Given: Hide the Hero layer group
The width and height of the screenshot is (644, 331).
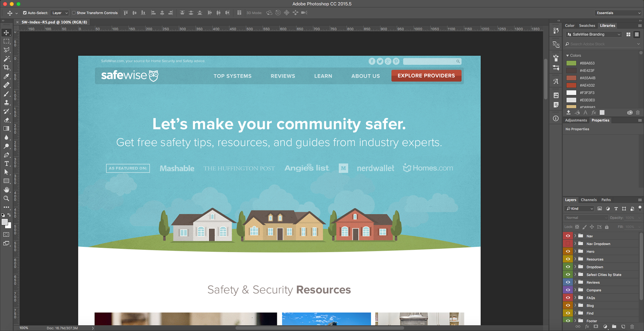Looking at the screenshot, I should [568, 251].
